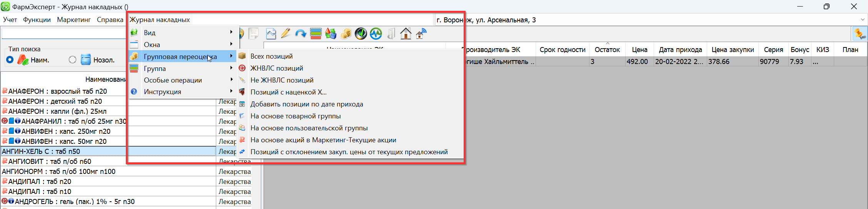
Task: Click the blue curved arrow toolbar icon
Action: tap(300, 34)
